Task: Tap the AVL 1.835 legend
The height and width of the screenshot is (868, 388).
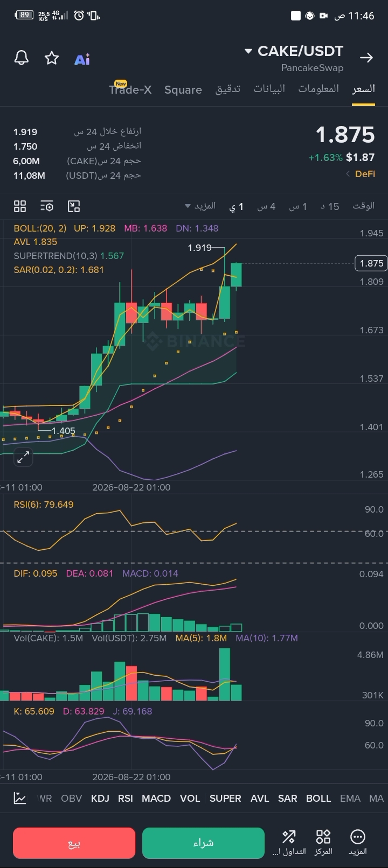Action: tap(36, 242)
